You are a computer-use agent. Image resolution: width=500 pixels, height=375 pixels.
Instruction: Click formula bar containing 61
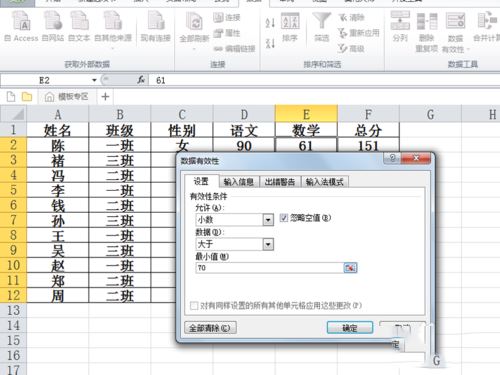tap(325, 80)
